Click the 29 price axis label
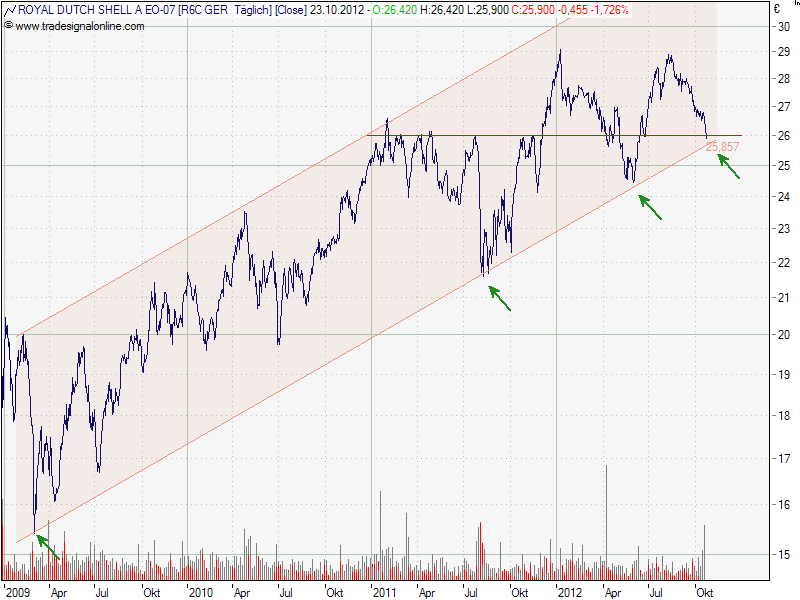The width and height of the screenshot is (800, 600). coord(784,52)
